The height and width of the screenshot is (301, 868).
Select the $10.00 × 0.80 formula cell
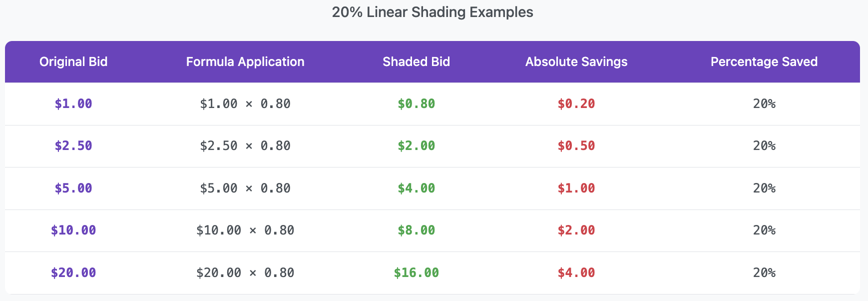(245, 230)
